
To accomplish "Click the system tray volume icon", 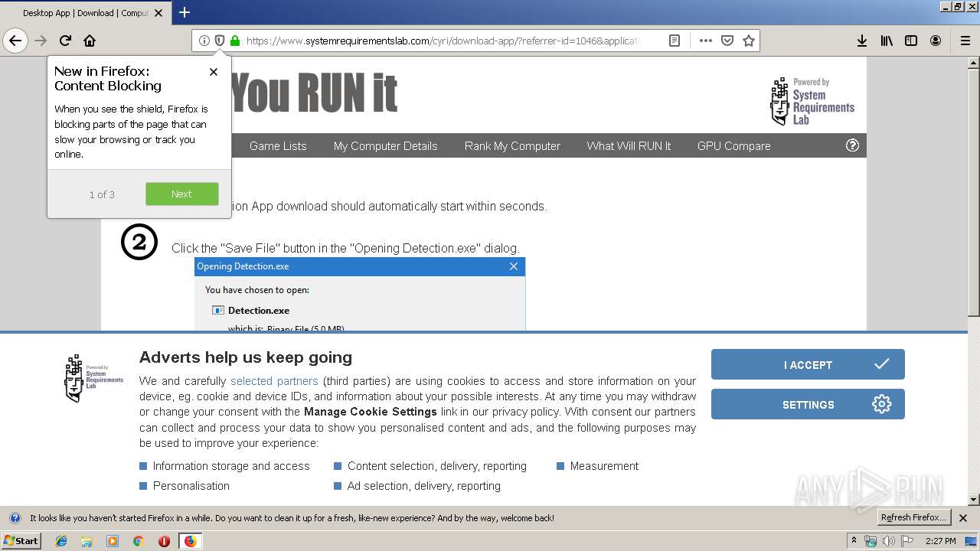I will pos(888,541).
